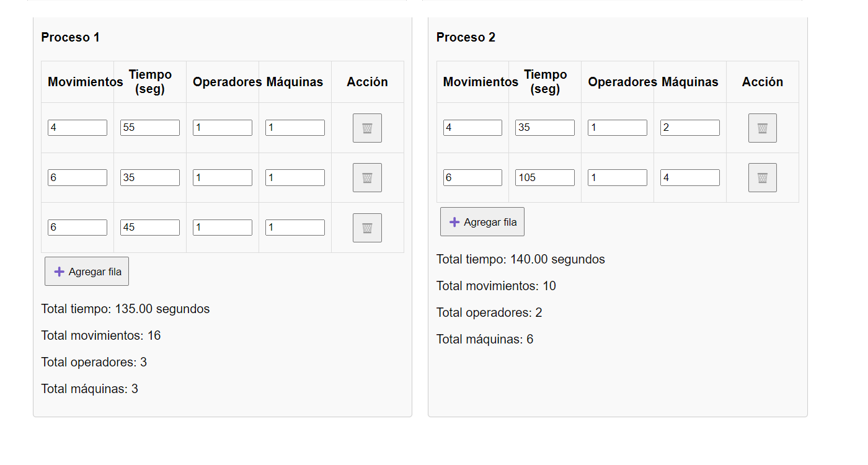Click plus icon to add row in Proceso 1
Screen dimensions: 868x465
(60, 272)
